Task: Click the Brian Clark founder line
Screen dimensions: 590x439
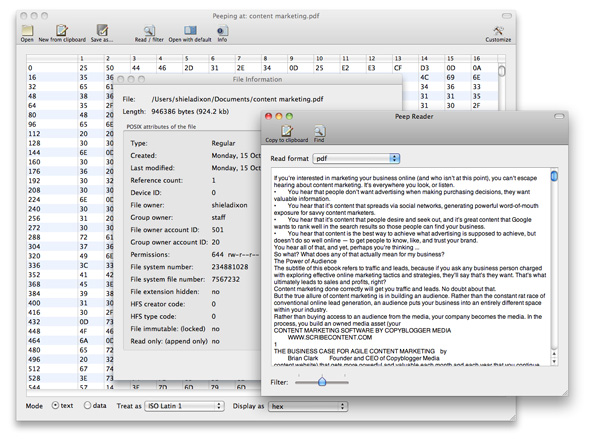Action: click(x=363, y=358)
